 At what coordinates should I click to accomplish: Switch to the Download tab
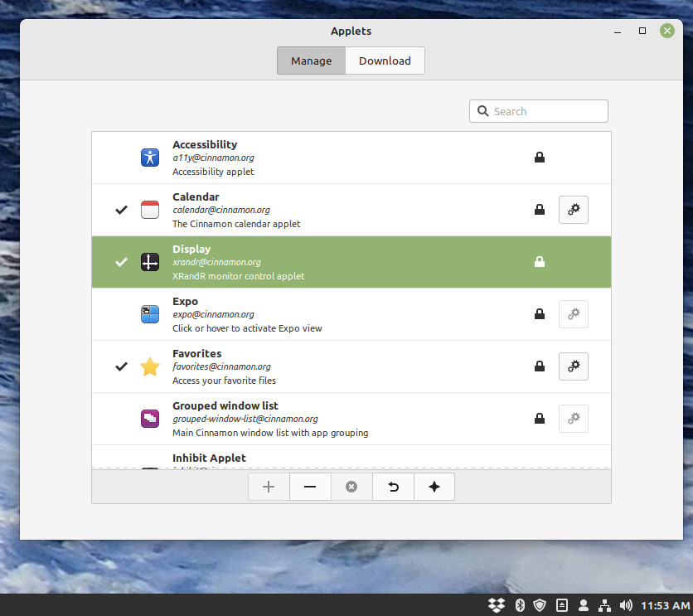click(385, 61)
